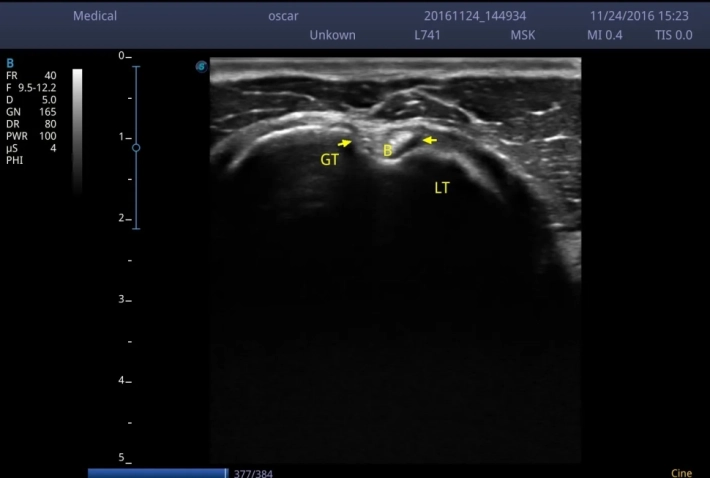Image resolution: width=710 pixels, height=478 pixels.
Task: Click the focus position circle on depth scale
Action: click(x=136, y=147)
